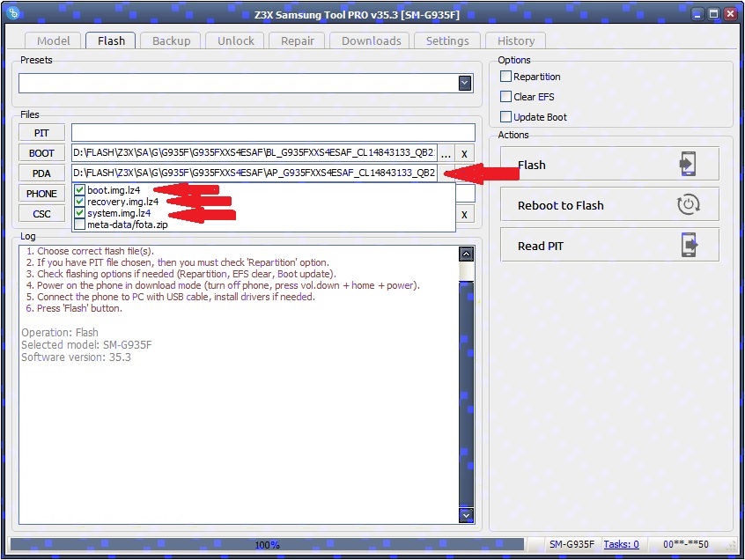Click the 100% progress bar

coord(267,544)
